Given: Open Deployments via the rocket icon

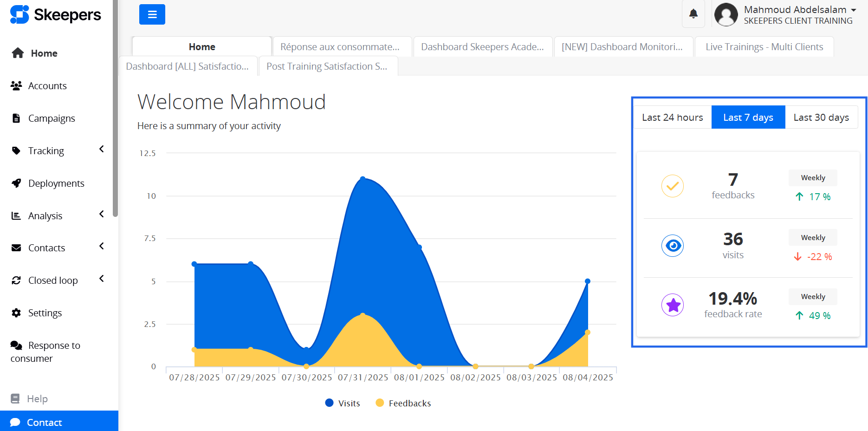Looking at the screenshot, I should [x=17, y=183].
